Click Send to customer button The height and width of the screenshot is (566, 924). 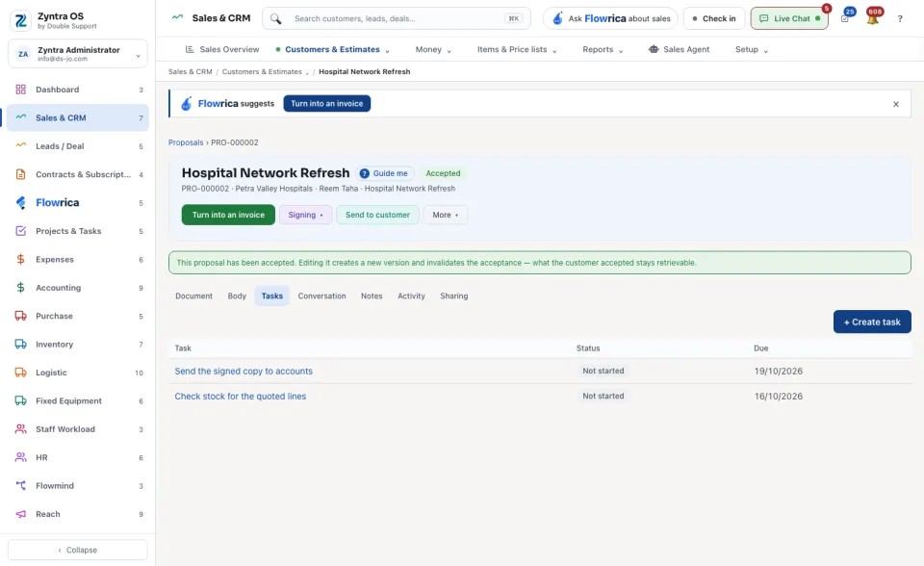pos(377,215)
